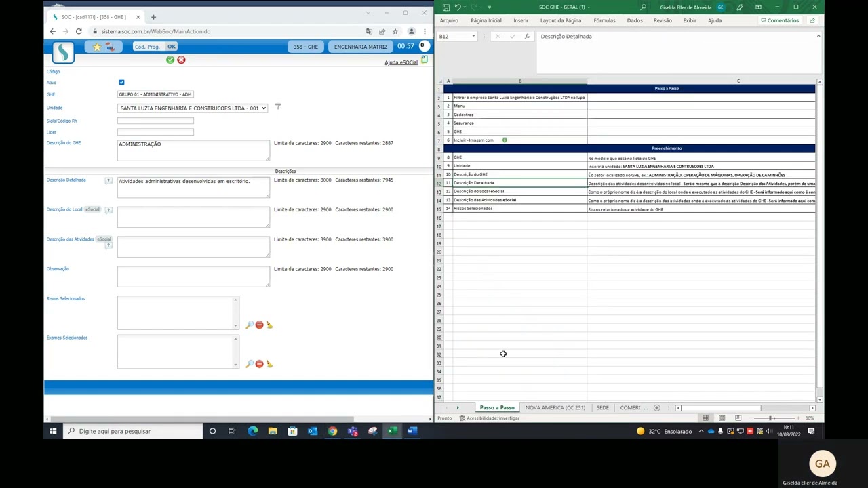The width and height of the screenshot is (868, 488).
Task: Click the Windows taskbar search box
Action: (x=134, y=431)
